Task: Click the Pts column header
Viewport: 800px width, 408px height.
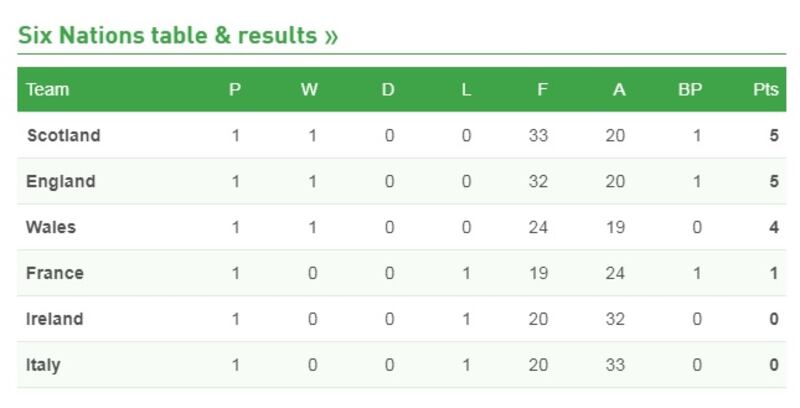Action: coord(765,90)
